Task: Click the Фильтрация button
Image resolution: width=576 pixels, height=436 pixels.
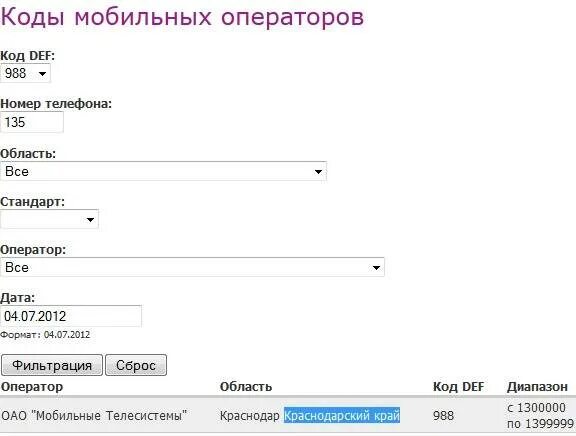Action: [x=52, y=365]
